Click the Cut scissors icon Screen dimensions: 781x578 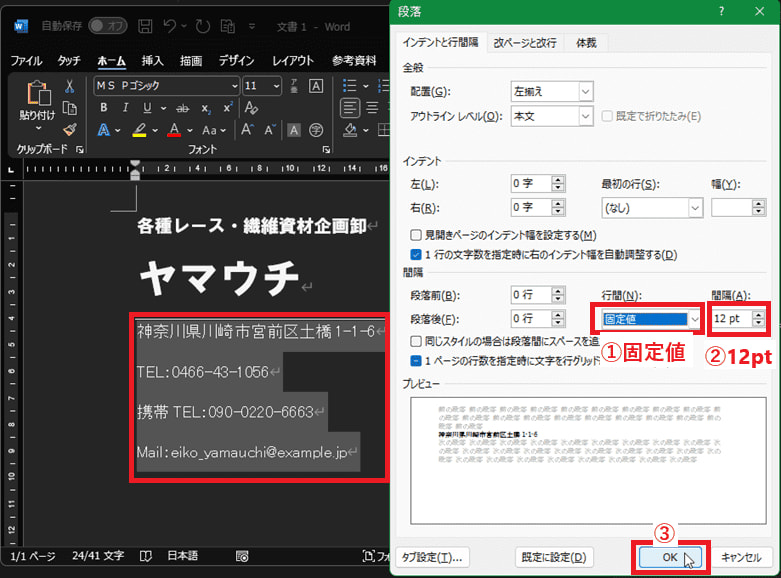pyautogui.click(x=69, y=86)
